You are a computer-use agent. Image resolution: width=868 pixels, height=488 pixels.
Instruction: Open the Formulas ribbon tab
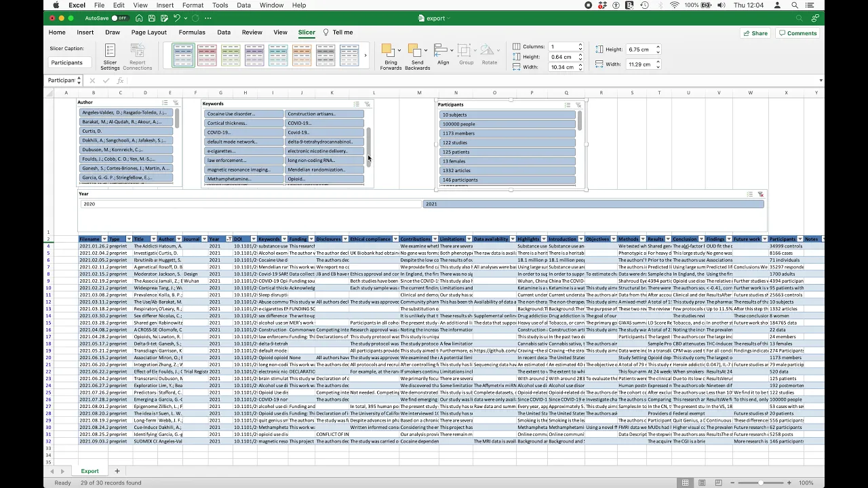coord(192,33)
